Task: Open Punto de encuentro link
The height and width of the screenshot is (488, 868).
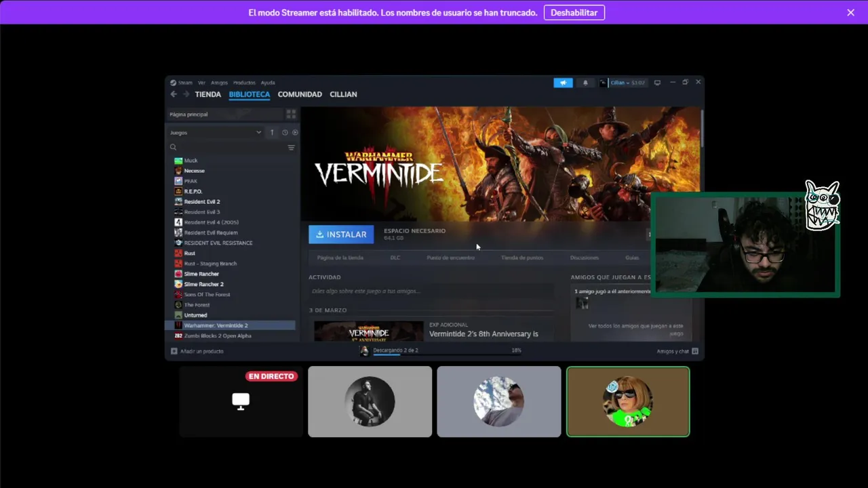Action: pos(450,258)
